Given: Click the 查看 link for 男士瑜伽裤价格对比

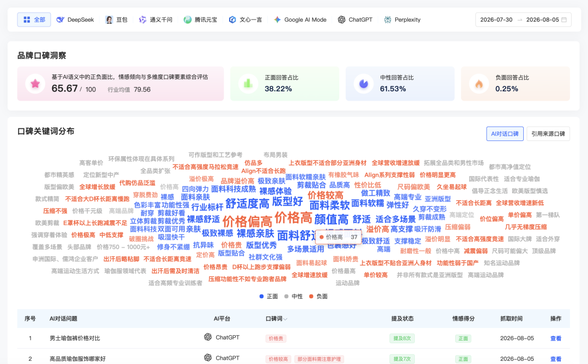Looking at the screenshot, I should click(x=555, y=338).
